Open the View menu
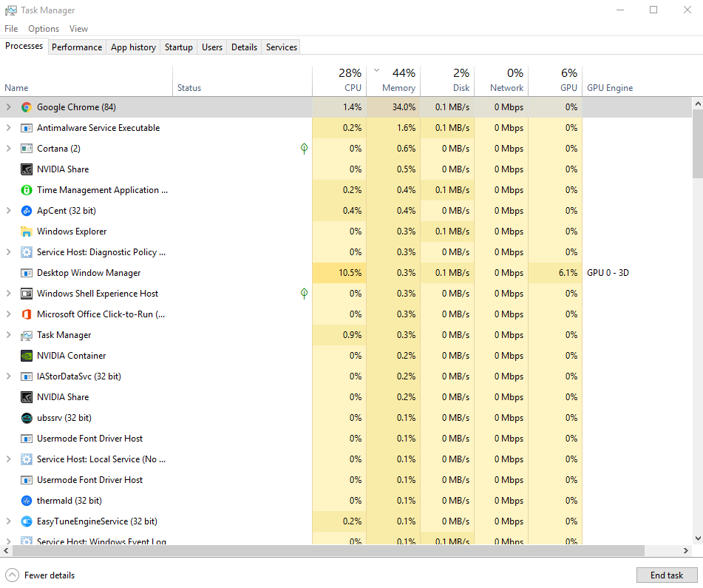This screenshot has height=588, width=703. click(78, 29)
